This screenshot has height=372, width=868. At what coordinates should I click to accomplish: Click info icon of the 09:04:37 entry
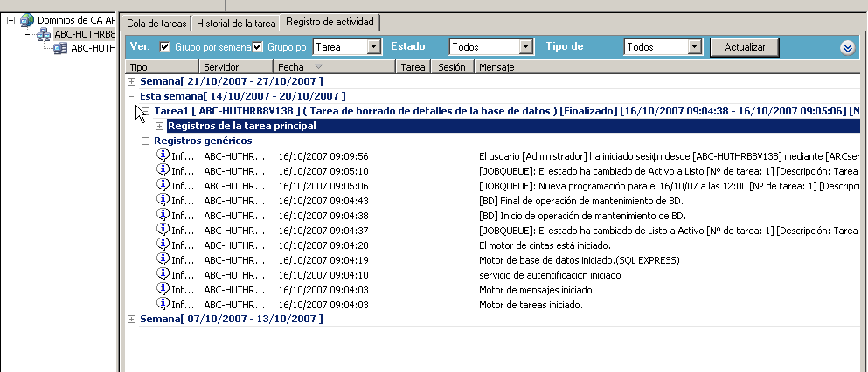click(163, 230)
